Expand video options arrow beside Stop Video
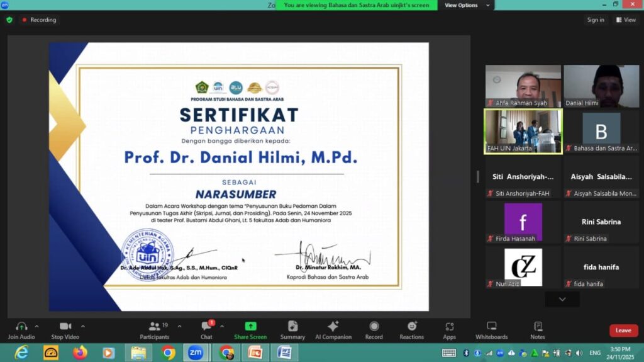This screenshot has height=362, width=644. tap(82, 326)
